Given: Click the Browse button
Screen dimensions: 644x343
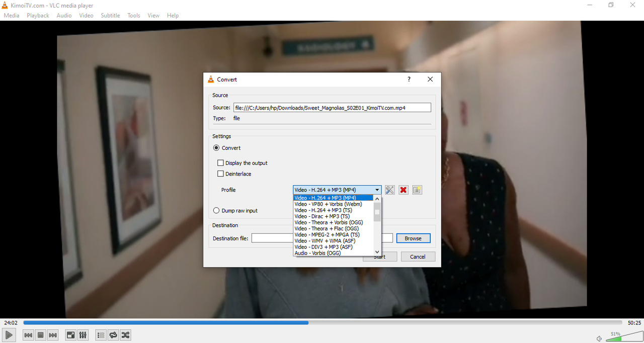Looking at the screenshot, I should tap(413, 238).
